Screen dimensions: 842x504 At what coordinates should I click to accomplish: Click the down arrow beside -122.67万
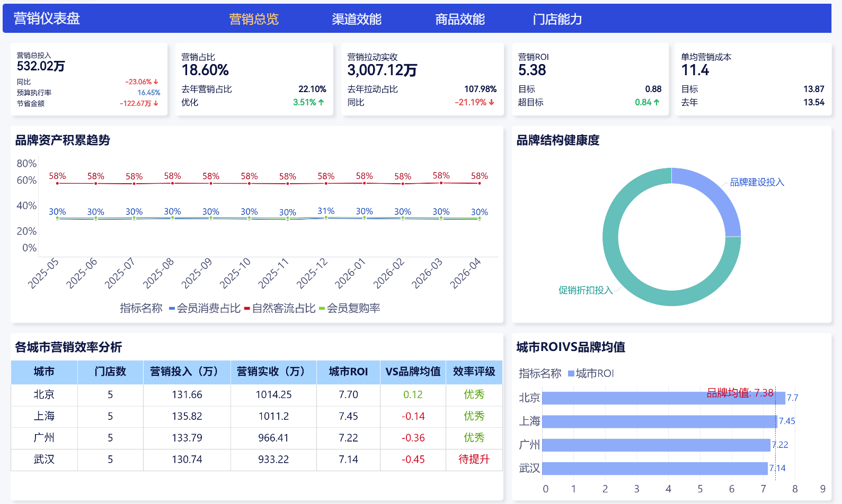[x=156, y=103]
